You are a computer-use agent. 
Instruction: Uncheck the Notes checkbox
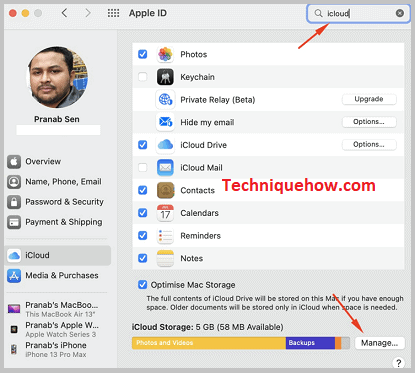click(143, 258)
